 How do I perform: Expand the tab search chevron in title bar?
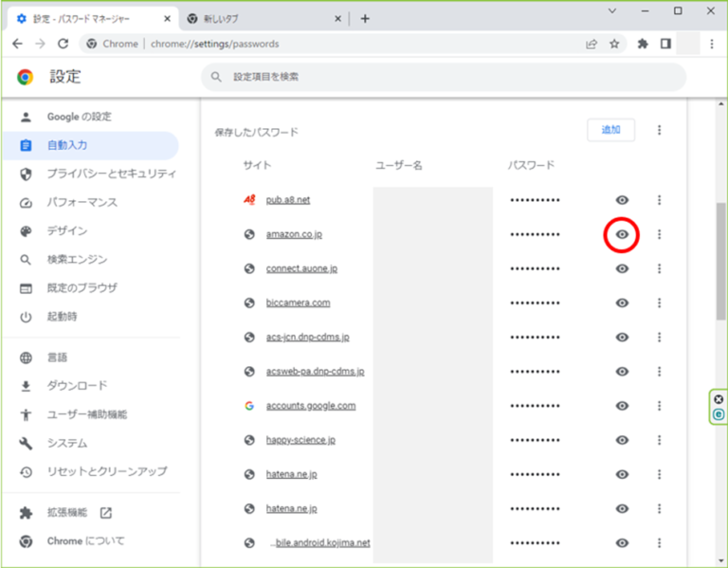point(612,10)
